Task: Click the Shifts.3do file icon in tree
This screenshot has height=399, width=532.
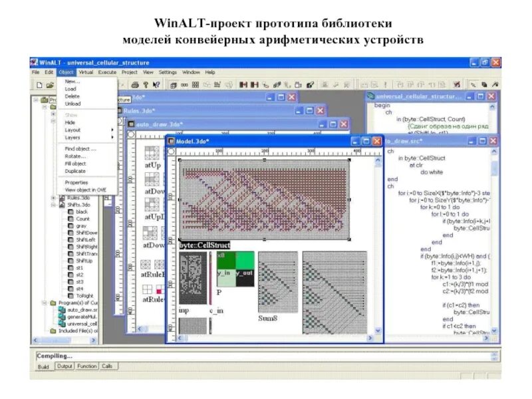Action: [62, 205]
